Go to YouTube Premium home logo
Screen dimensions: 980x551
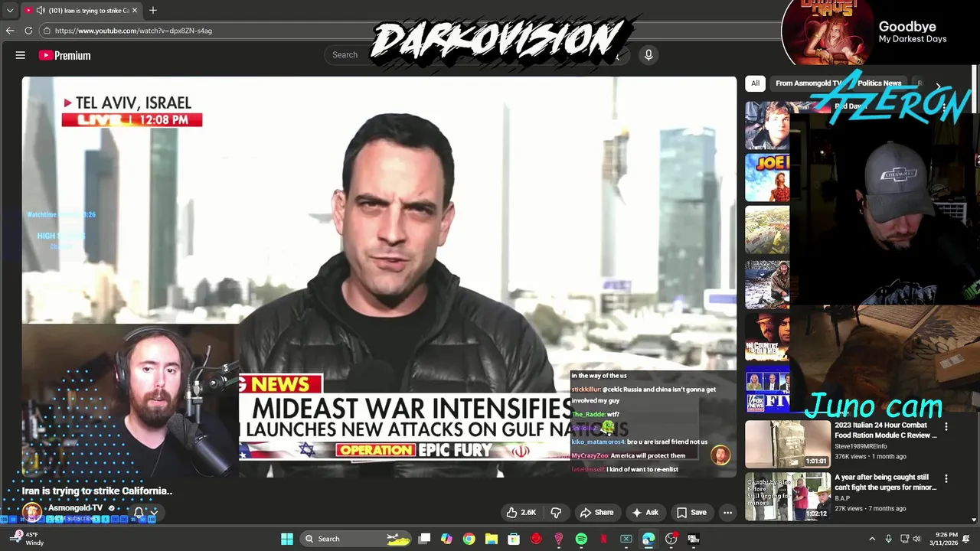pos(65,55)
